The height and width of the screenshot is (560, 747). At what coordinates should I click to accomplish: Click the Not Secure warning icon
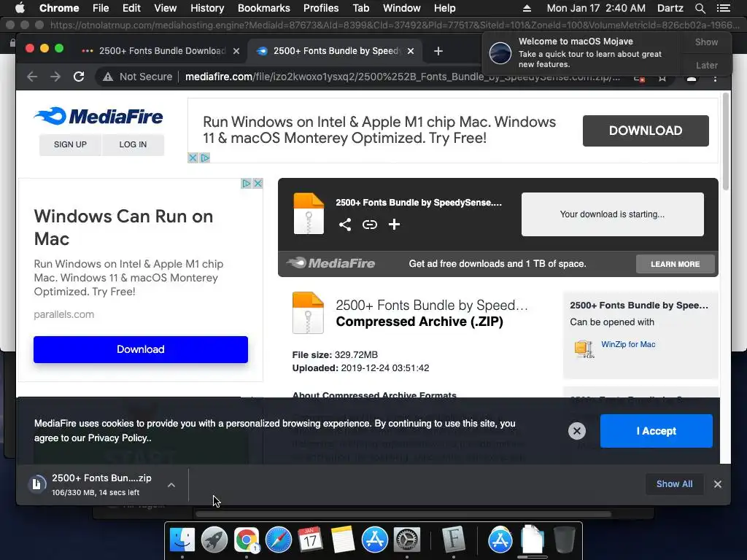point(108,77)
